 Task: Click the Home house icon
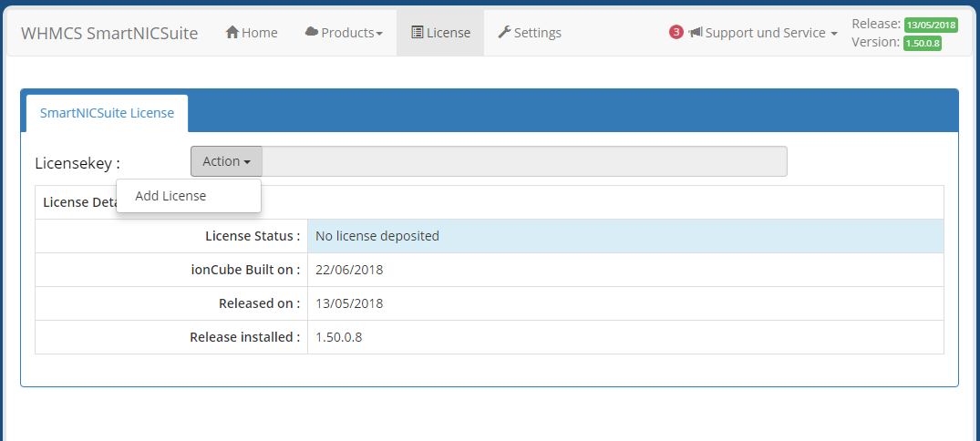click(232, 32)
